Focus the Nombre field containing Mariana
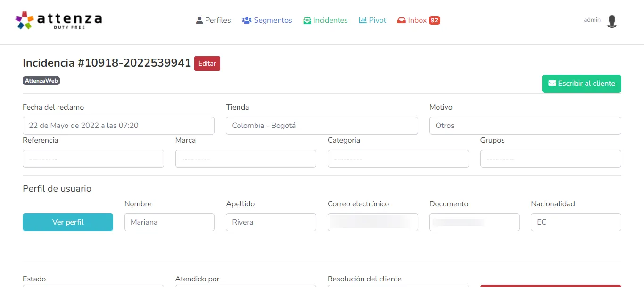 click(169, 222)
